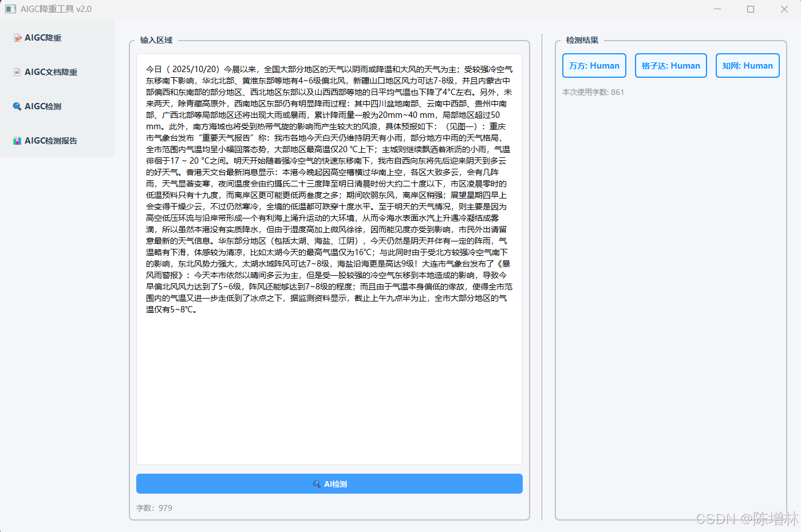The width and height of the screenshot is (801, 532).
Task: Run detection with the AI检测 button
Action: [329, 484]
